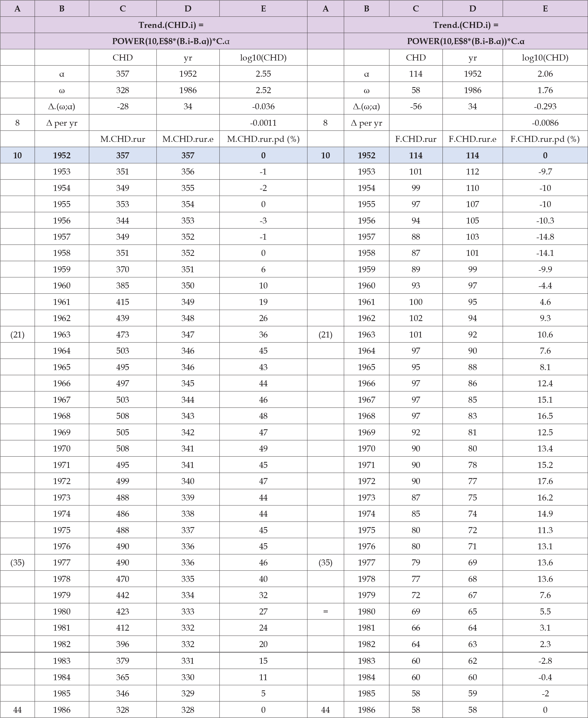Select the 1963 male CHD cell showing 473
This screenshot has height=718, width=588.
click(123, 334)
